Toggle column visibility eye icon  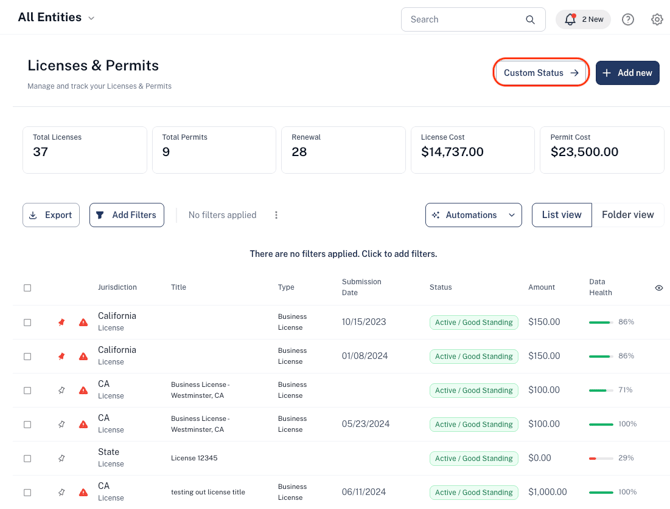(x=659, y=288)
